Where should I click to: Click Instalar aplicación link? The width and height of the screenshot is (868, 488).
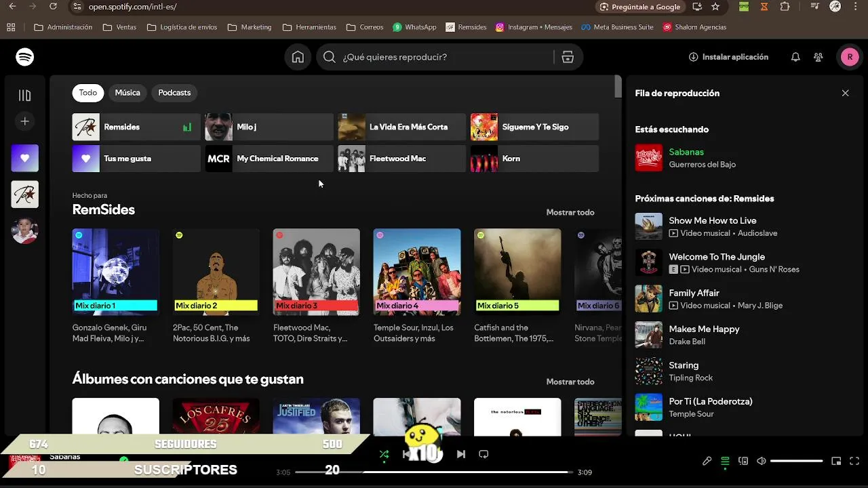point(728,57)
